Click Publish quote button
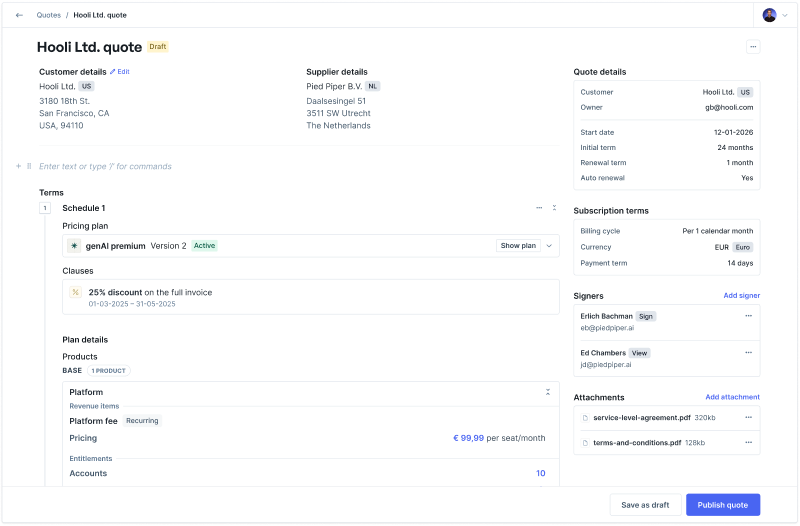 point(723,505)
